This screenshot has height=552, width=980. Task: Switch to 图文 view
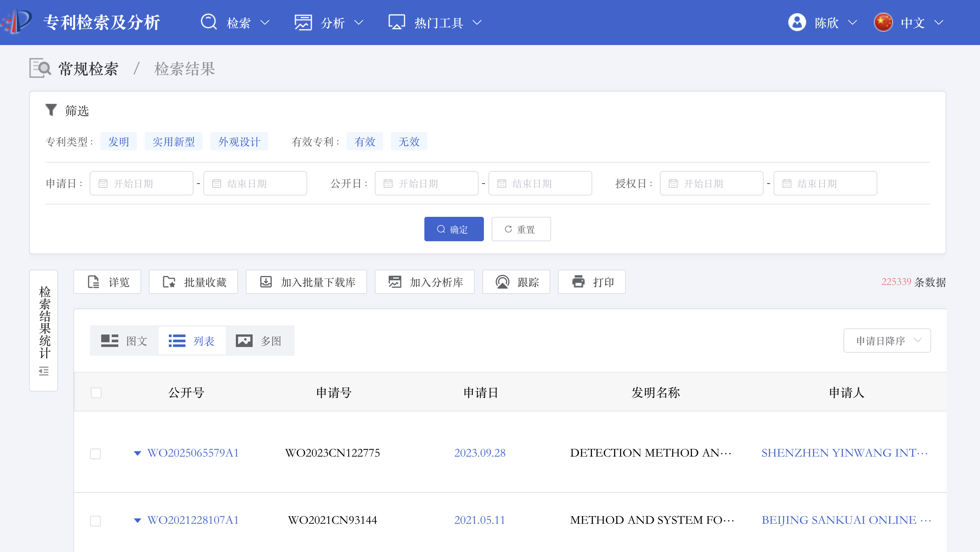(x=124, y=341)
